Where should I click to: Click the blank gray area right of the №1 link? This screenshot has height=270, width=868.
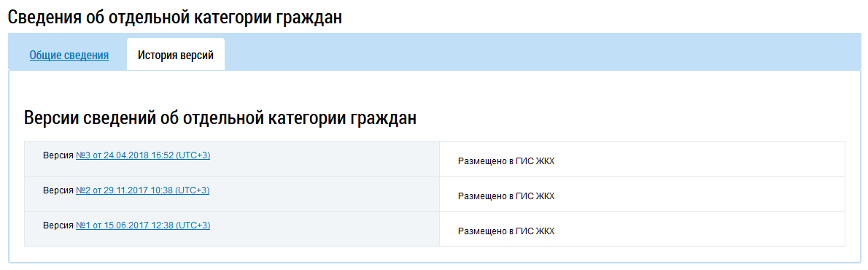point(325,228)
